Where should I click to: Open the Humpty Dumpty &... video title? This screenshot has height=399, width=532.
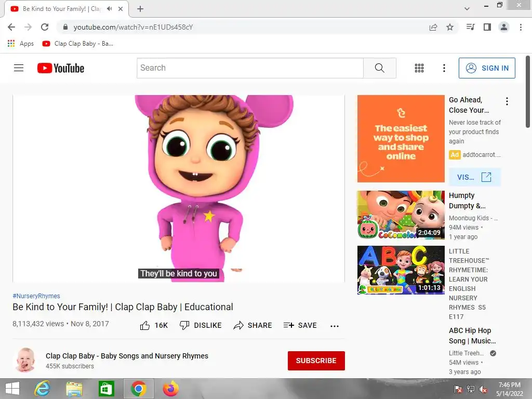[467, 201]
